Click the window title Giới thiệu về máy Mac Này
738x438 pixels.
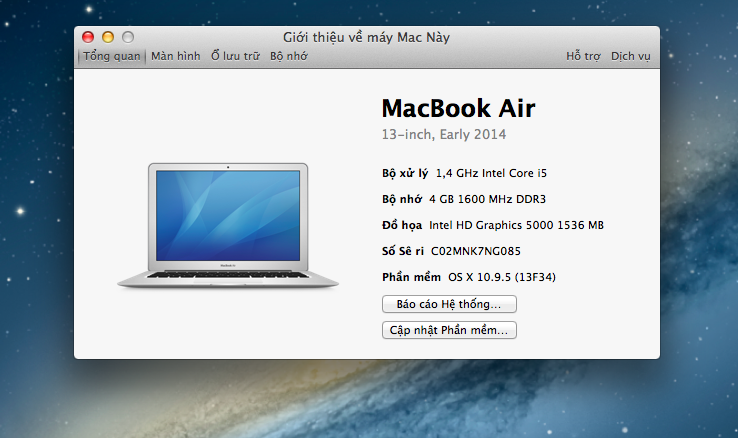tap(366, 37)
